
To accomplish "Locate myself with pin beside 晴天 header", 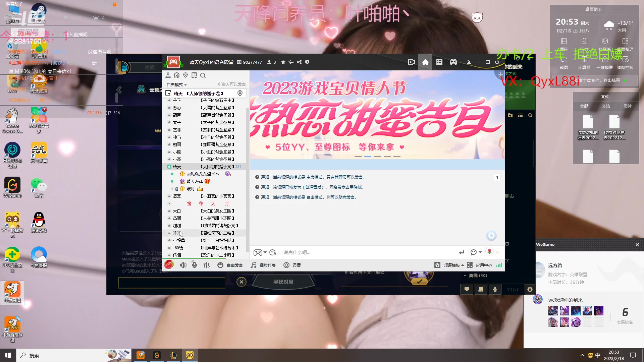I will tap(240, 93).
